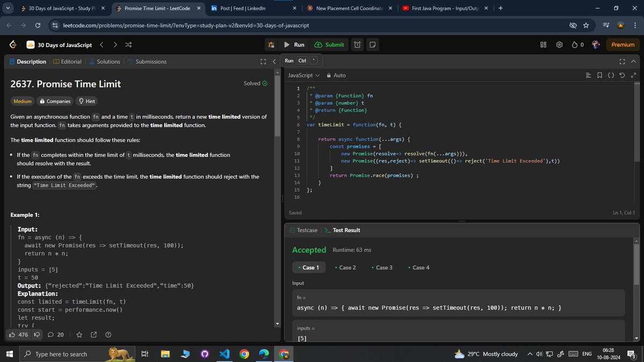Open the layout panel icon near the settings gear
The width and height of the screenshot is (644, 362).
pos(543,45)
